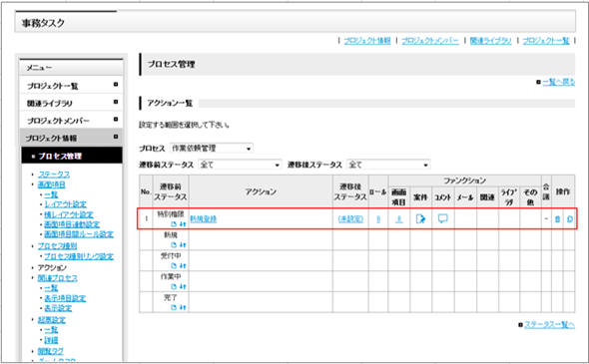The image size is (589, 364).
Task: Open the コメント speech bubble icon for 新規登録
Action: (x=443, y=218)
